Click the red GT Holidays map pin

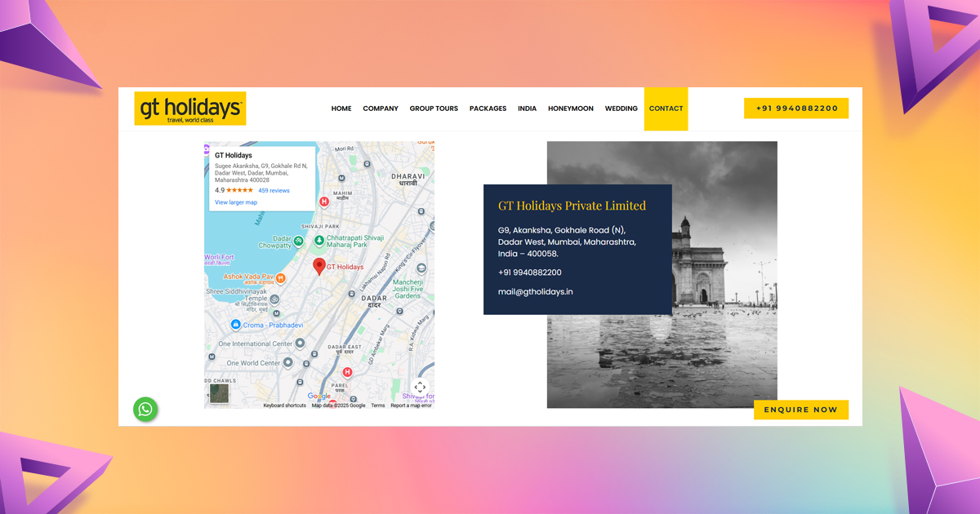(x=319, y=266)
